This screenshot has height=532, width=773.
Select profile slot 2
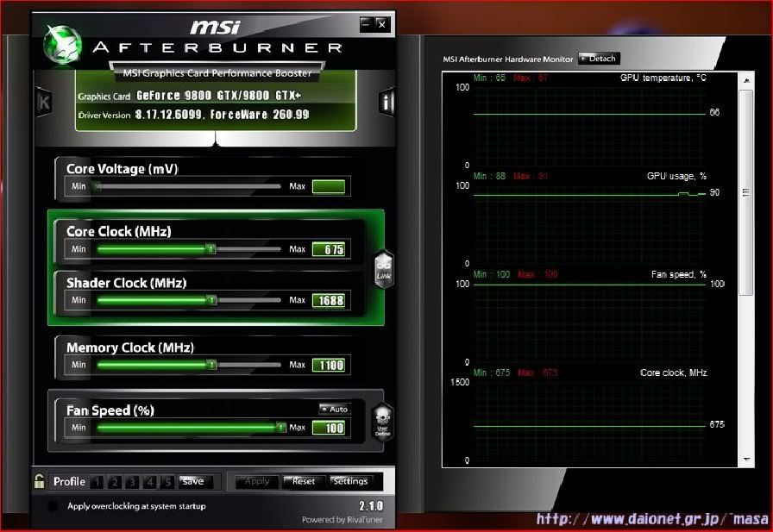click(115, 482)
